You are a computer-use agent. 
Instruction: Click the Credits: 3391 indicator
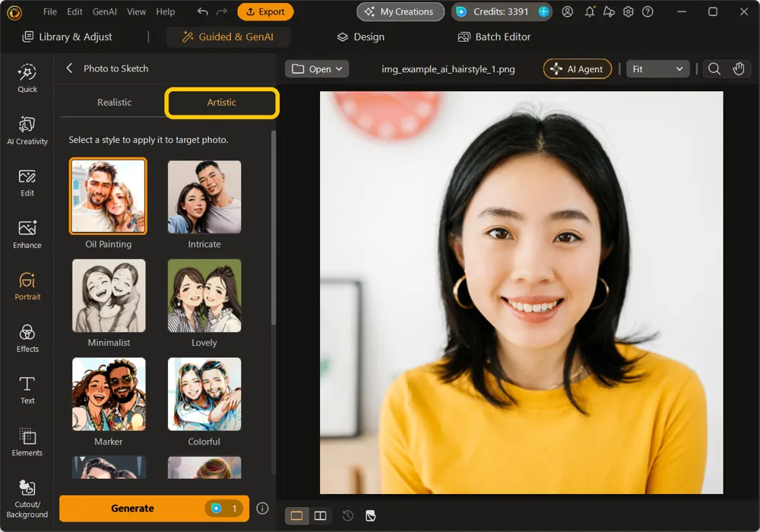click(x=501, y=11)
